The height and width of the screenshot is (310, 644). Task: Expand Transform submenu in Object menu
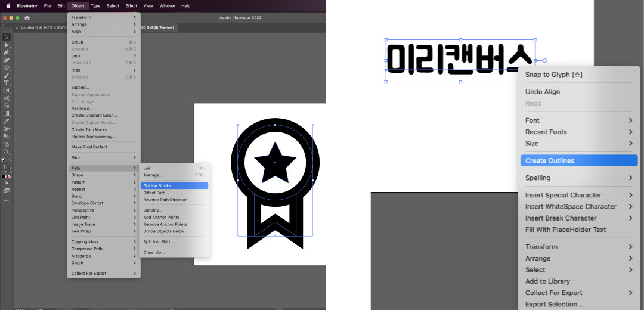tap(104, 17)
